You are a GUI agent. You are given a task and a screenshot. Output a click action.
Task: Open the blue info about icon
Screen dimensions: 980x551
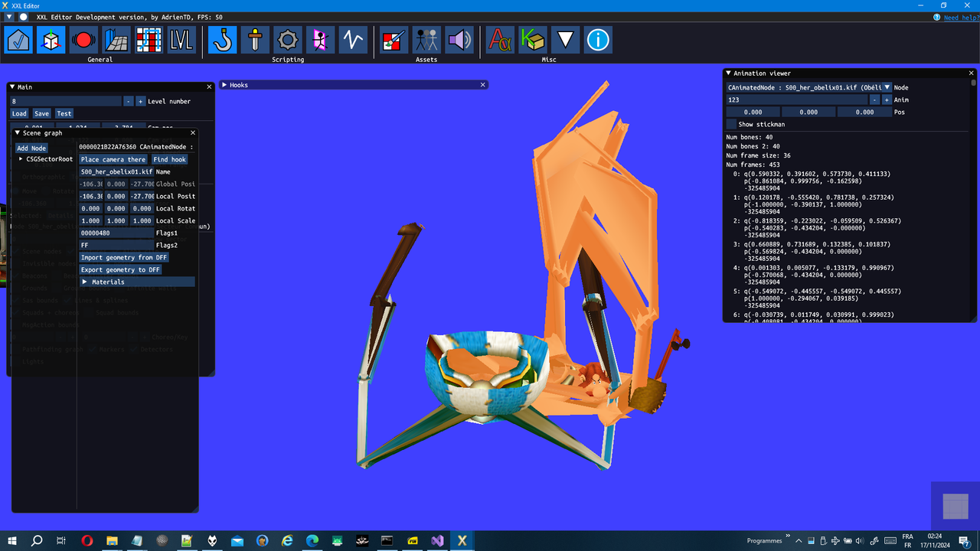pos(598,40)
